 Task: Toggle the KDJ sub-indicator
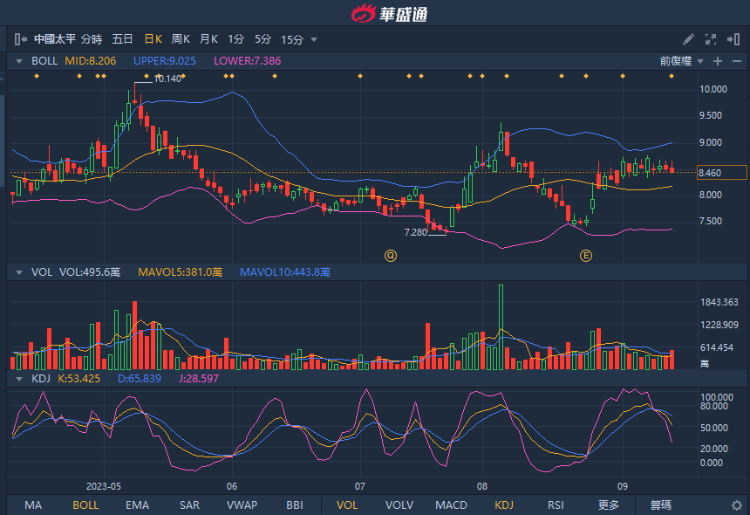(x=504, y=505)
